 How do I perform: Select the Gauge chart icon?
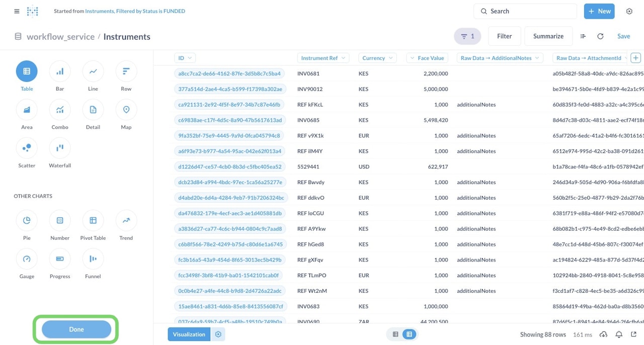coord(27,258)
